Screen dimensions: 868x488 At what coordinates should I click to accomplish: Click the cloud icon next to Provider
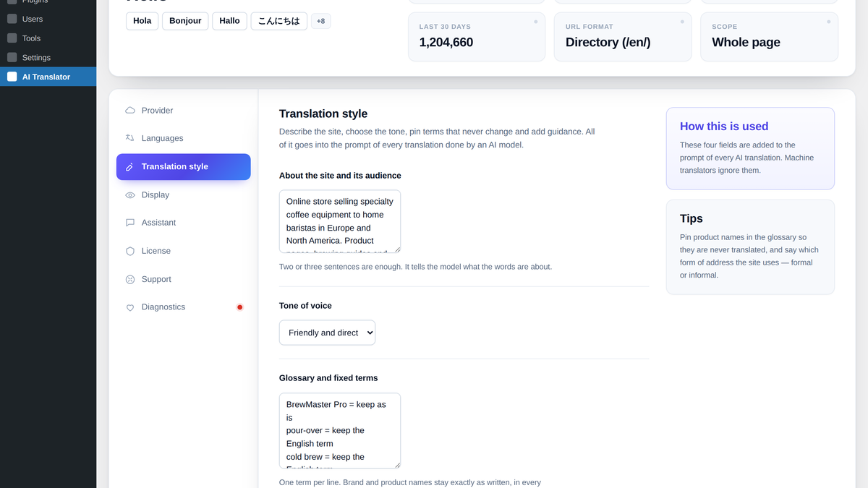pos(130,111)
